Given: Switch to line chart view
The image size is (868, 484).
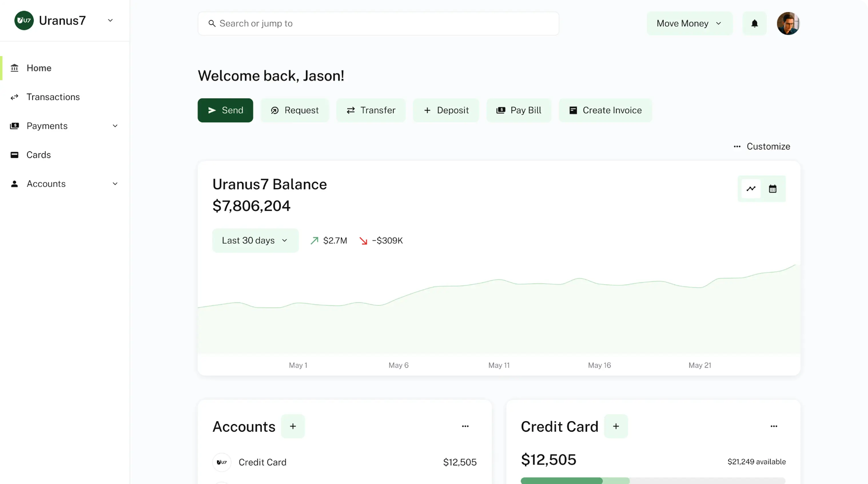Looking at the screenshot, I should tap(751, 189).
